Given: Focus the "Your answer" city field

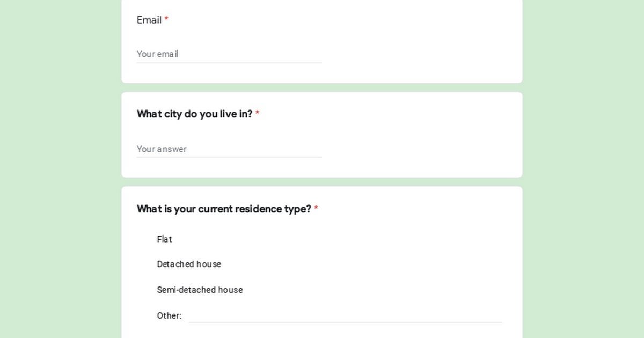Looking at the screenshot, I should coord(229,149).
